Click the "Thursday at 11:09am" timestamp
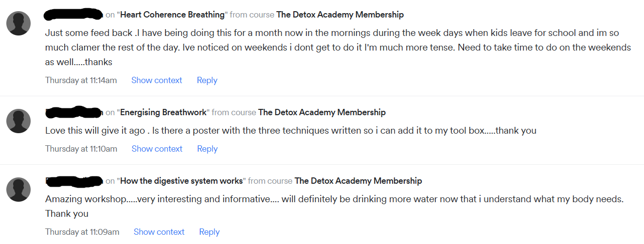Viewport: 644px width, 244px height. point(82,232)
